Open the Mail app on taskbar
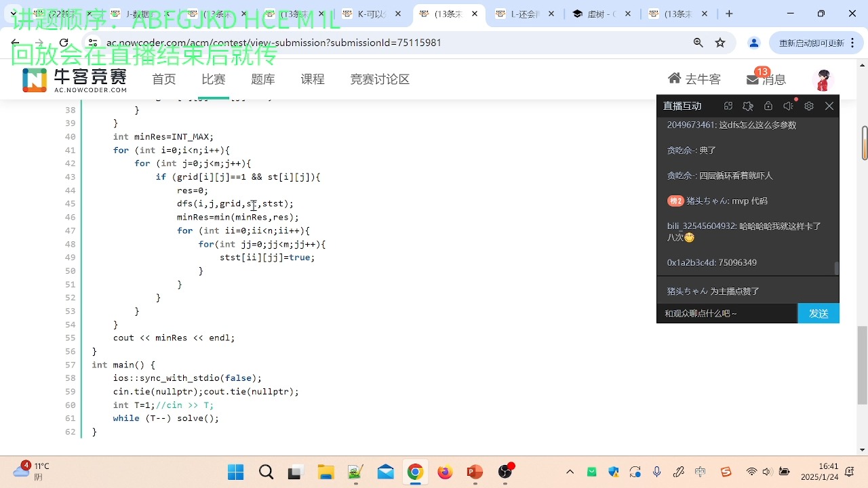The height and width of the screenshot is (488, 868). pos(386,472)
